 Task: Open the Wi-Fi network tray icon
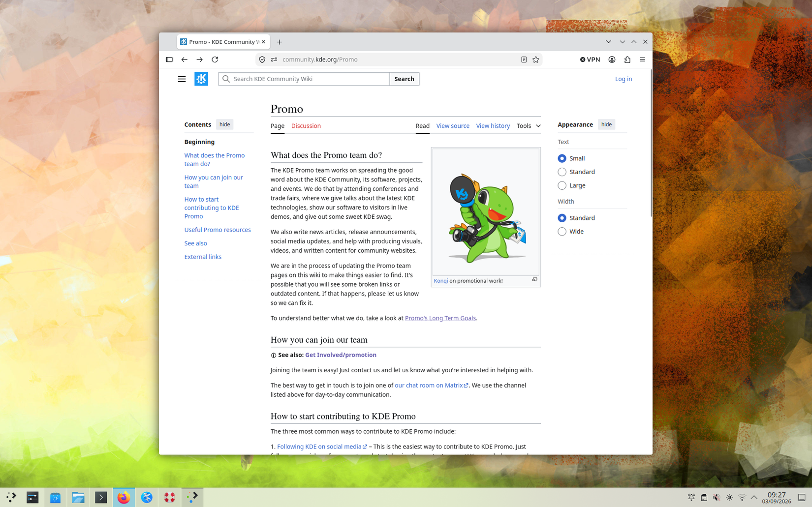742,497
